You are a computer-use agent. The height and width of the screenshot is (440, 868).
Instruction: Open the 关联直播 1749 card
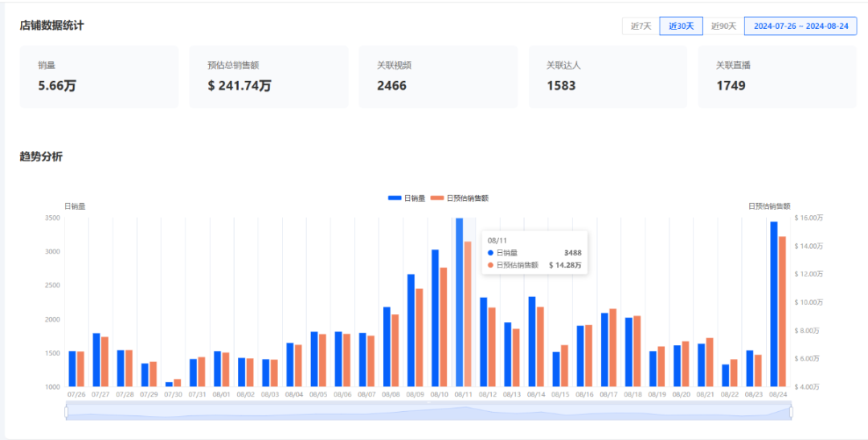(x=777, y=76)
